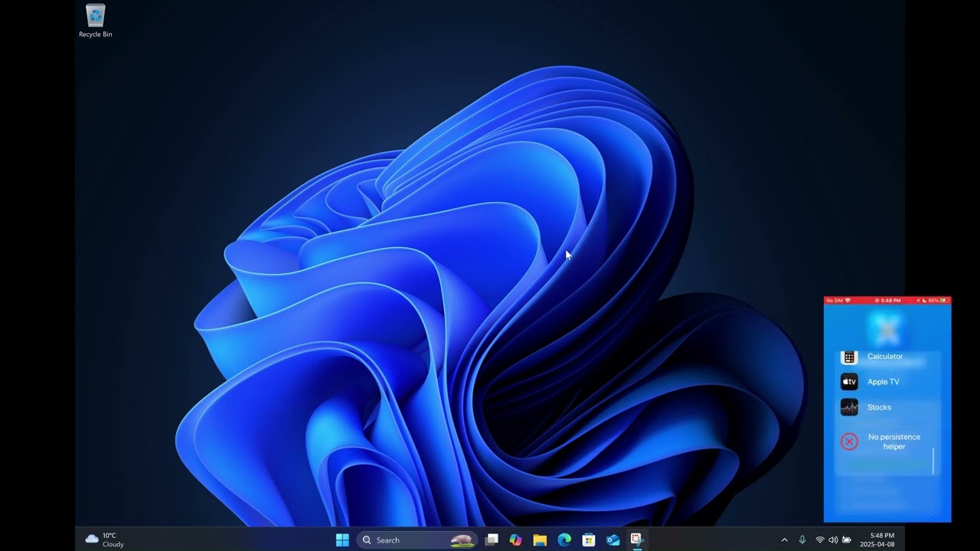Click the taskbar Search box

(x=417, y=540)
